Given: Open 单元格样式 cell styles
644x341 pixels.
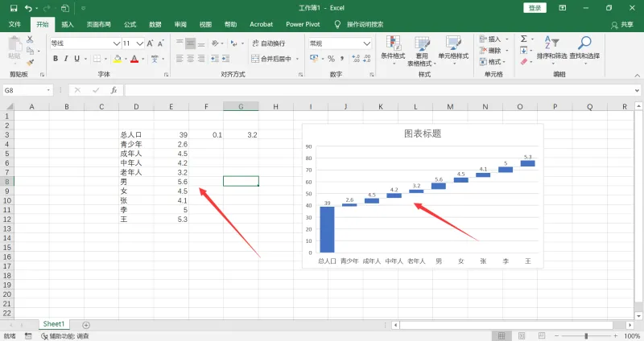Looking at the screenshot, I should coord(453,50).
